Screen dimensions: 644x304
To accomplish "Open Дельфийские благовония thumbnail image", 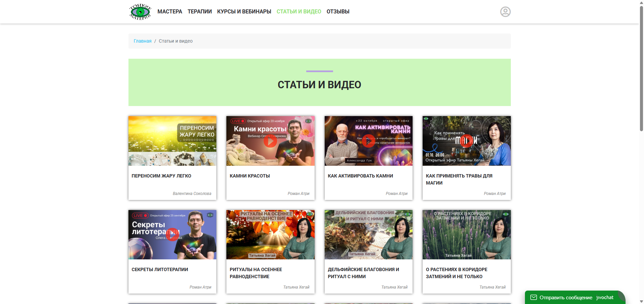I will (x=369, y=235).
